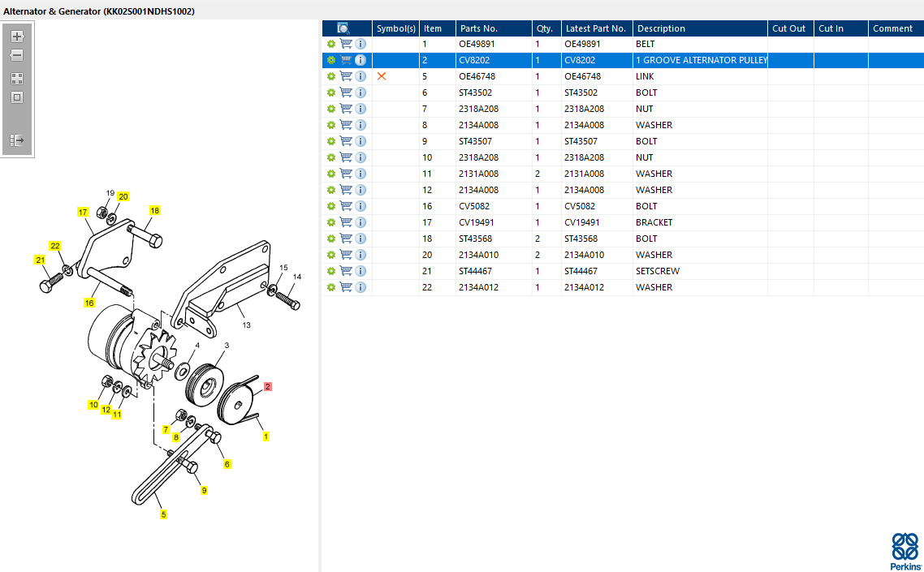Viewport: 924px width, 572px height.
Task: Click the Cut In column header
Action: [x=841, y=28]
